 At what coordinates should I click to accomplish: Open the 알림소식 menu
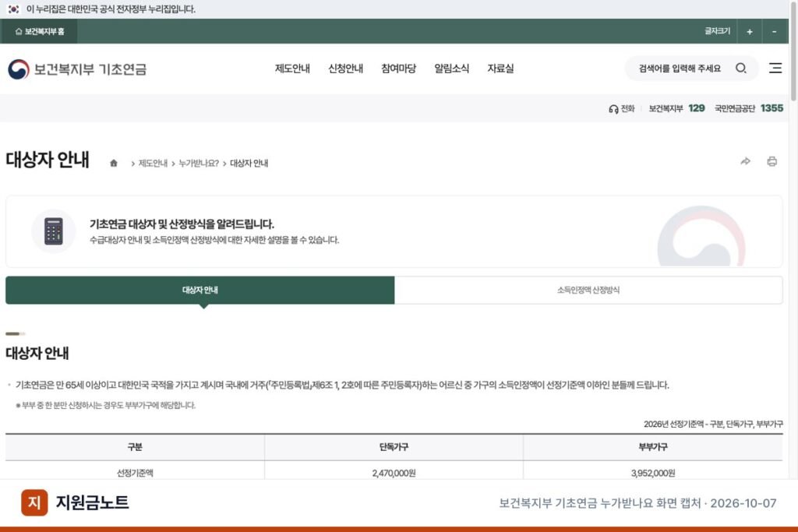(451, 69)
